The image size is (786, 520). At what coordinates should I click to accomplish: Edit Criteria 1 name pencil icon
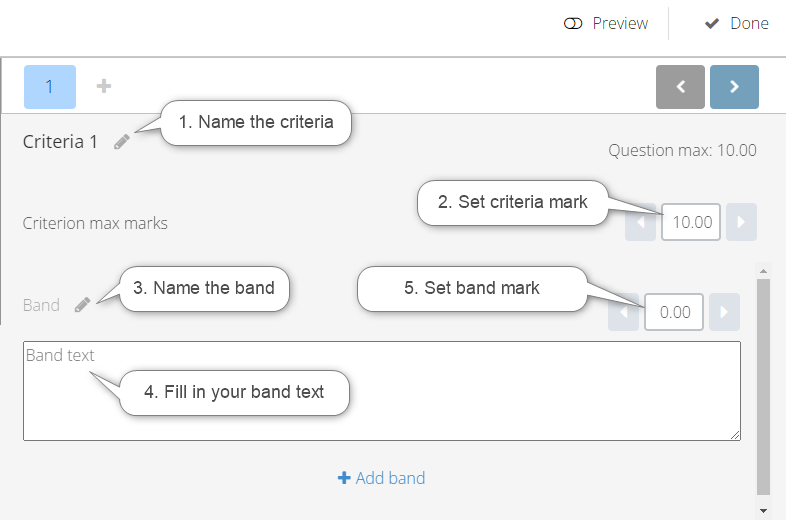pos(122,142)
